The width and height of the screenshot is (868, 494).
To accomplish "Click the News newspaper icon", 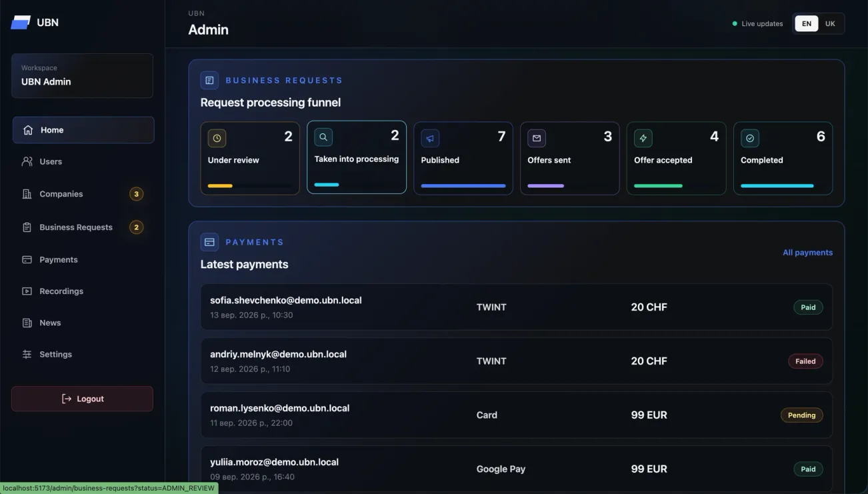I will coord(27,323).
